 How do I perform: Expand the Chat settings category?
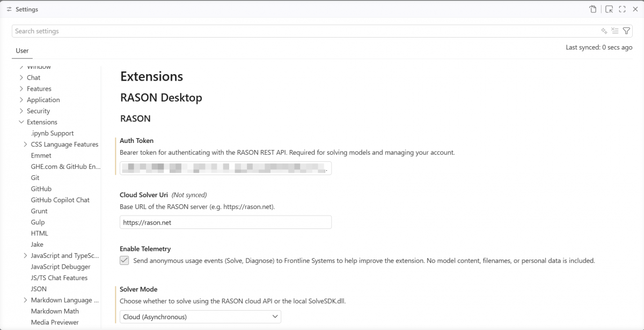tap(21, 77)
